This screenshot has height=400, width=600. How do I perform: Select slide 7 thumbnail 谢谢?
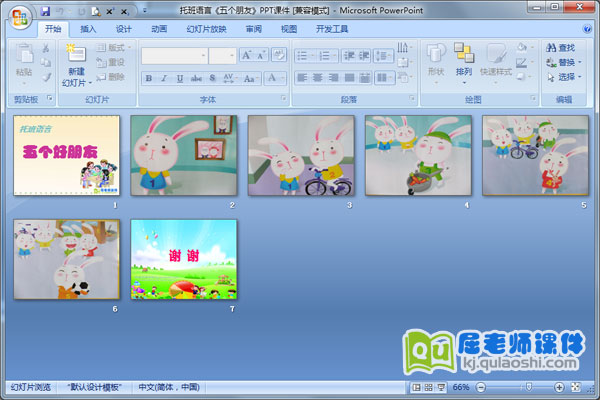point(184,259)
